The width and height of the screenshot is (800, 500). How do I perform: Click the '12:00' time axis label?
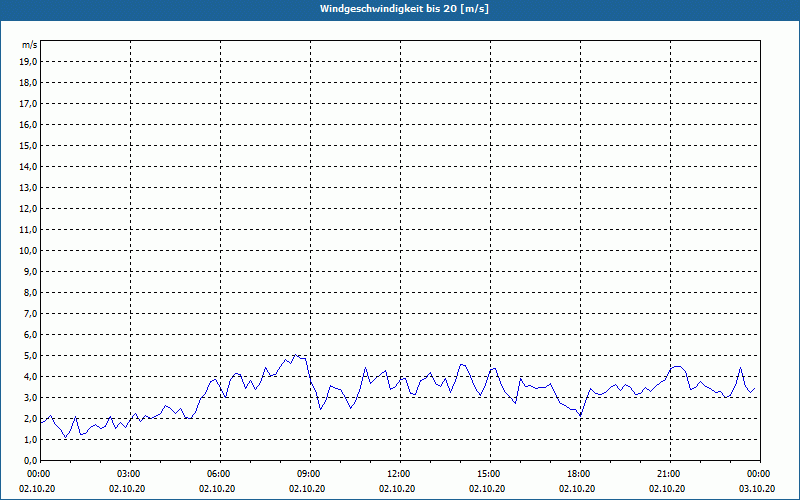click(398, 474)
